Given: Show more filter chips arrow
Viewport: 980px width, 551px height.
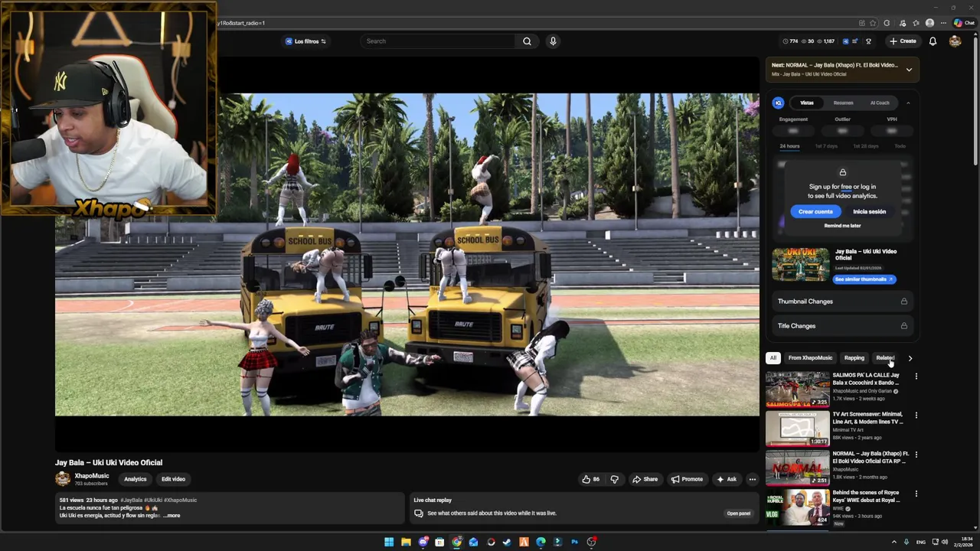Looking at the screenshot, I should pos(910,358).
